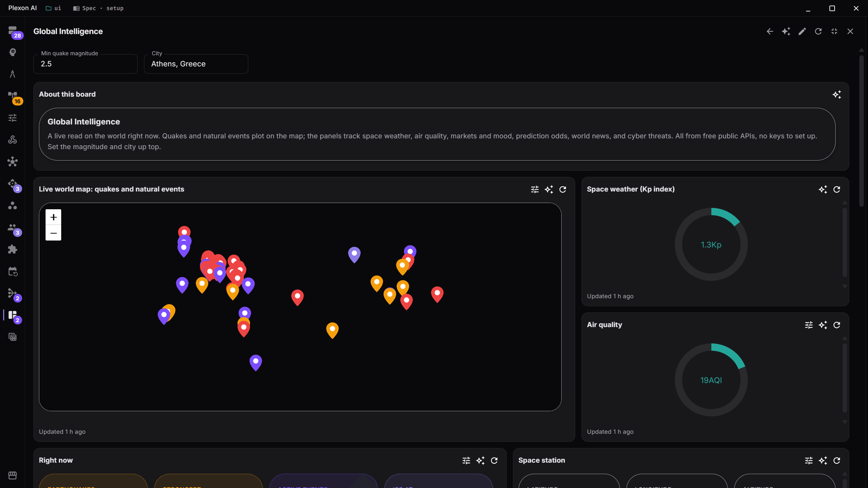Open the calendar schedule icon in sidebar
This screenshot has width=868, height=488.
[13, 271]
